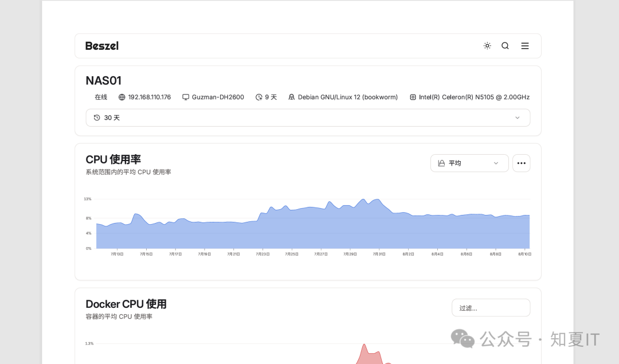This screenshot has height=364, width=619.
Task: Open the 平均 CPU chart dropdown
Action: point(469,163)
